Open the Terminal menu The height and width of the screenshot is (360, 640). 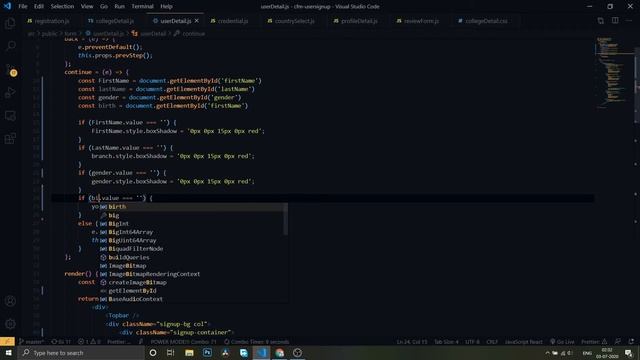[x=142, y=7]
